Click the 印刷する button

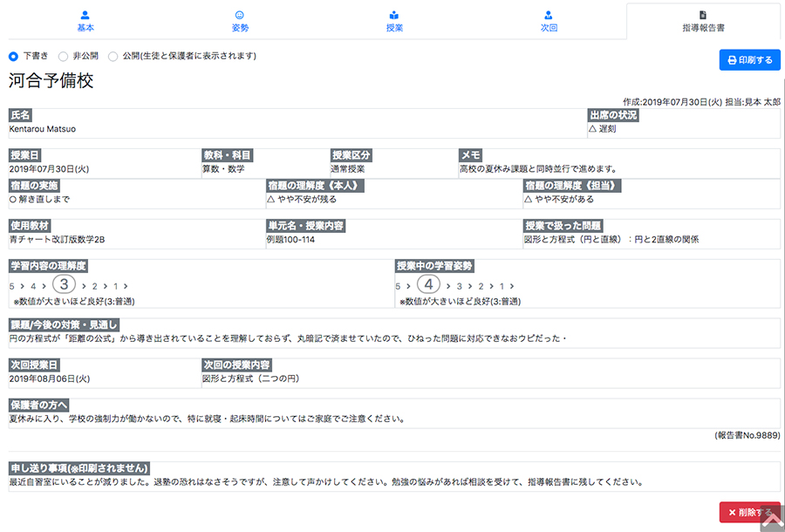tap(749, 60)
